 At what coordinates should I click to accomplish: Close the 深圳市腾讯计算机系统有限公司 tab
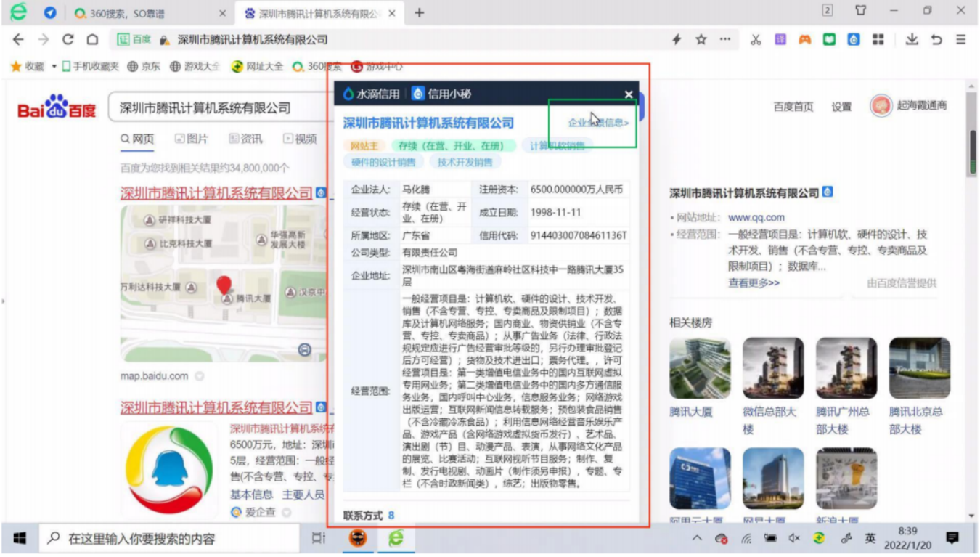[392, 14]
